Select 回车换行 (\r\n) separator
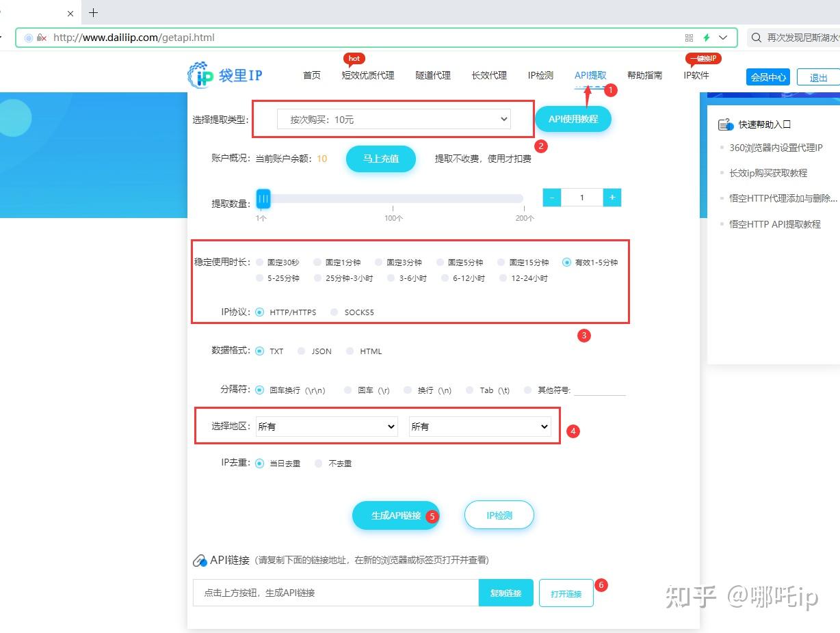840x633 pixels. (260, 390)
